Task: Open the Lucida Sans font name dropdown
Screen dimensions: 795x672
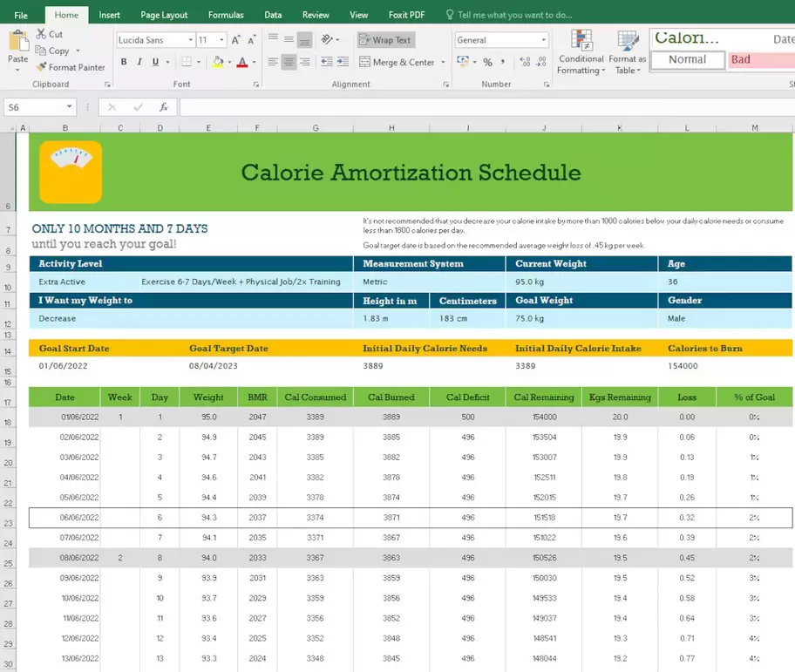Action: point(191,40)
